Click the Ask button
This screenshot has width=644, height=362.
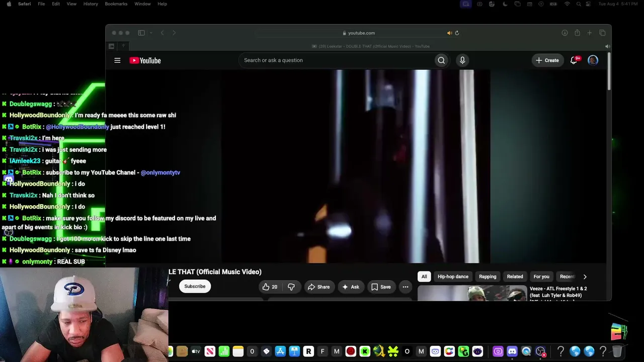pyautogui.click(x=350, y=287)
